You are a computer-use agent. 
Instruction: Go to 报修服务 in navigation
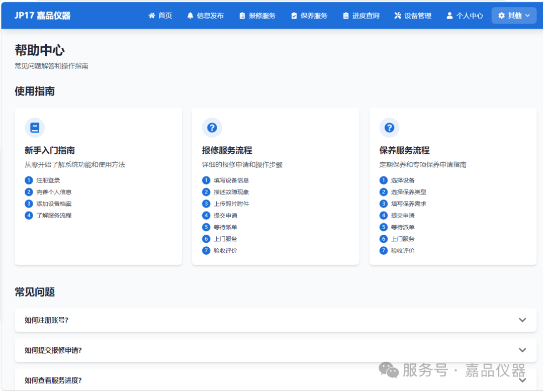tap(257, 16)
